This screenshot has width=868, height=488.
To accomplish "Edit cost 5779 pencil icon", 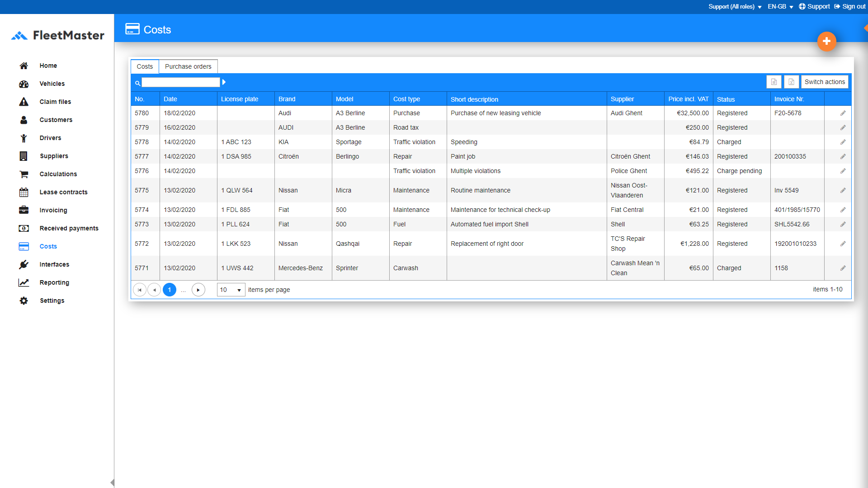I will 843,127.
